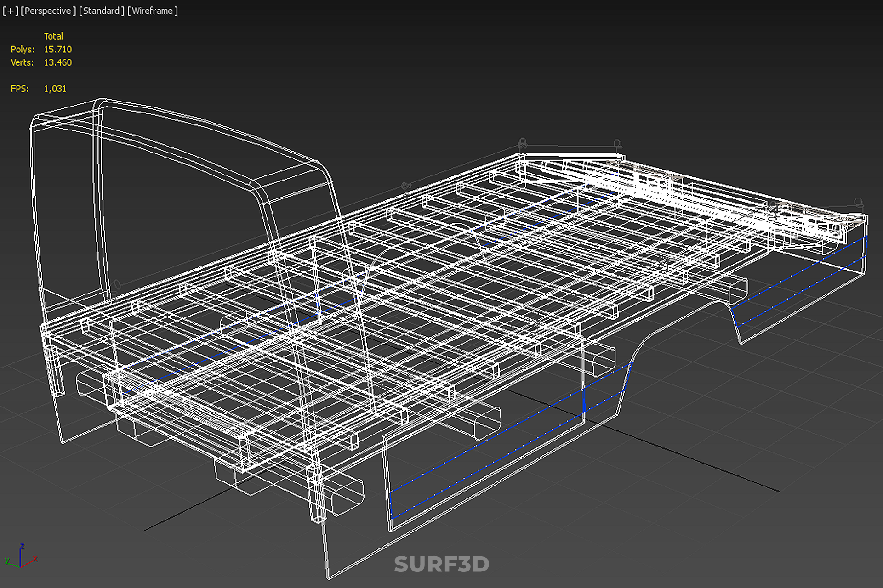Screen dimensions: 883x588
Task: Open the Standard viewport quality menu
Action: 101,11
